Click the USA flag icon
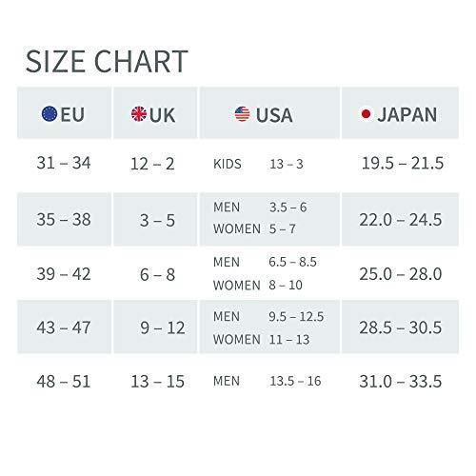This screenshot has height=476, width=476. 243,114
